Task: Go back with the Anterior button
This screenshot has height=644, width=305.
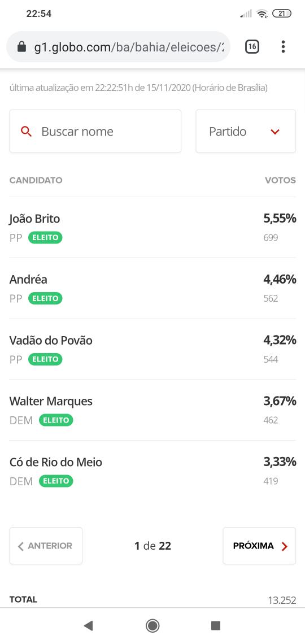Action: pos(46,546)
